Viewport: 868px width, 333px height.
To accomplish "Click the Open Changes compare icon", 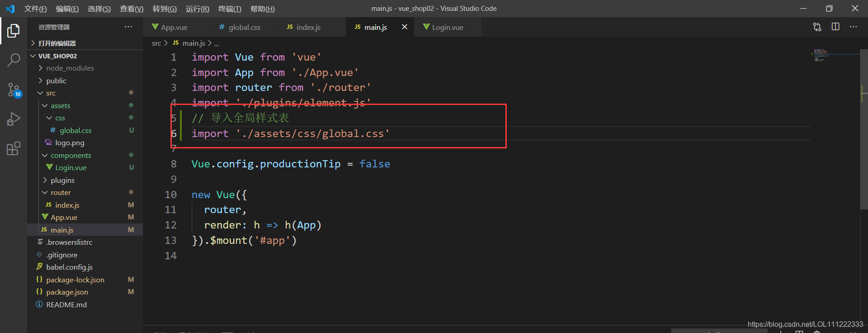I will tap(817, 27).
